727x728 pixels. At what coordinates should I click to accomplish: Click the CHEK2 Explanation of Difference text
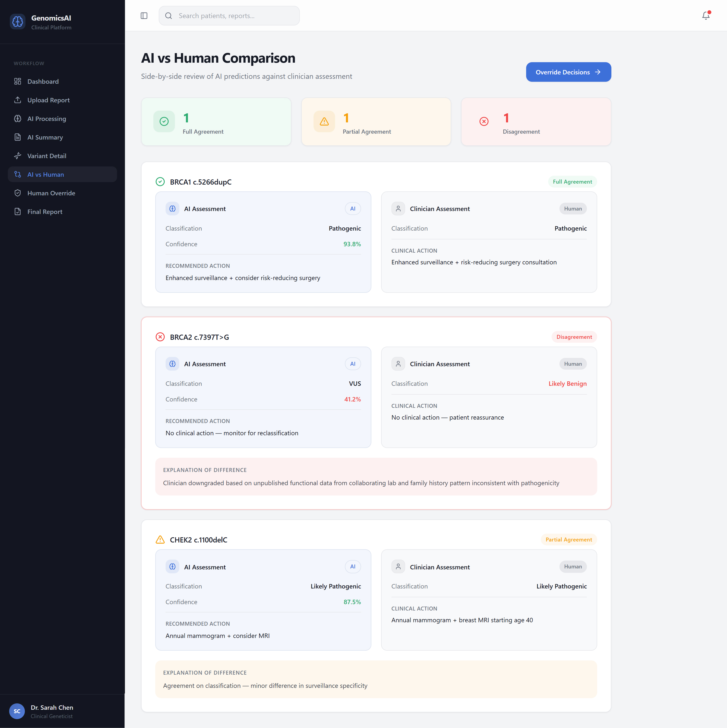pyautogui.click(x=265, y=686)
